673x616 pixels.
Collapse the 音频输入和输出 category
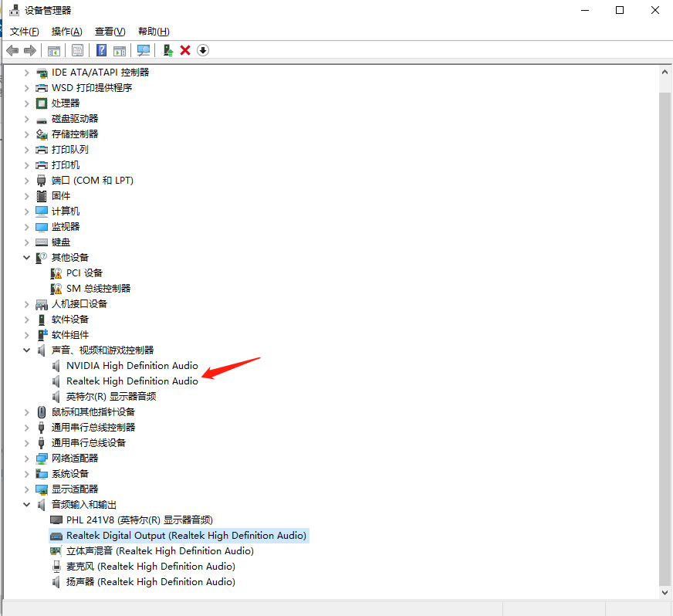tap(26, 505)
